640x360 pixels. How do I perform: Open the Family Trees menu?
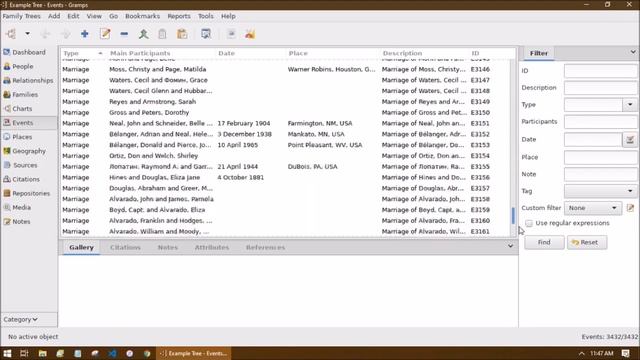[22, 16]
